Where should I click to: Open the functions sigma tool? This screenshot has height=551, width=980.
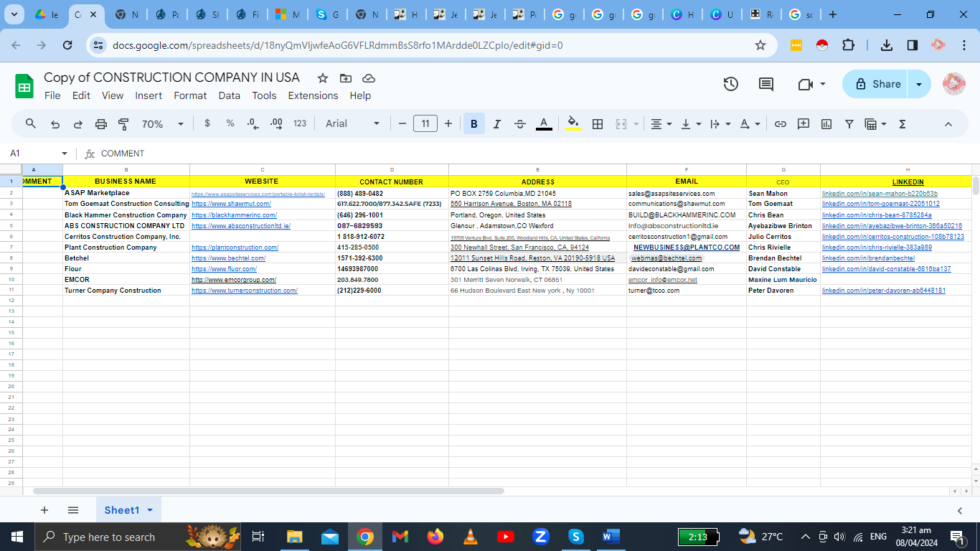903,123
